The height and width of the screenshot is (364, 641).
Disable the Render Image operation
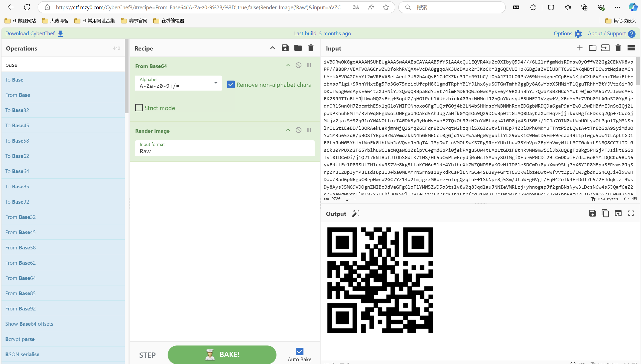(298, 130)
